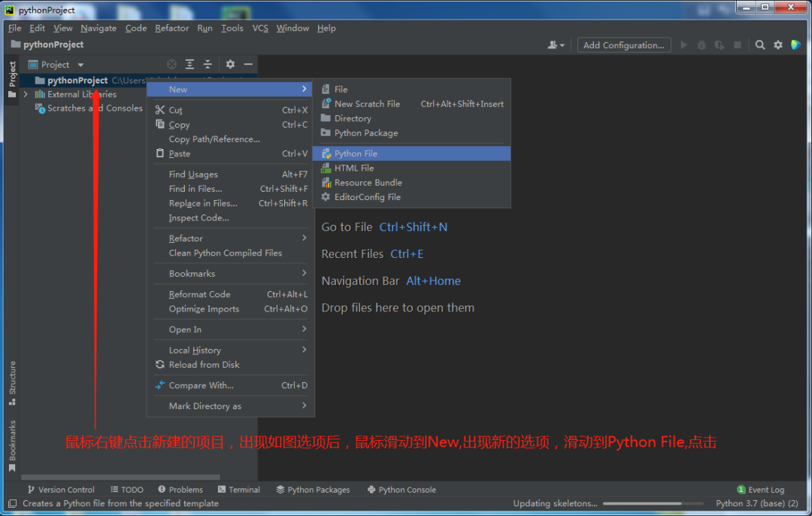This screenshot has height=516, width=812.
Task: Click the Project panel horizontal scrollbar
Action: [x=120, y=477]
